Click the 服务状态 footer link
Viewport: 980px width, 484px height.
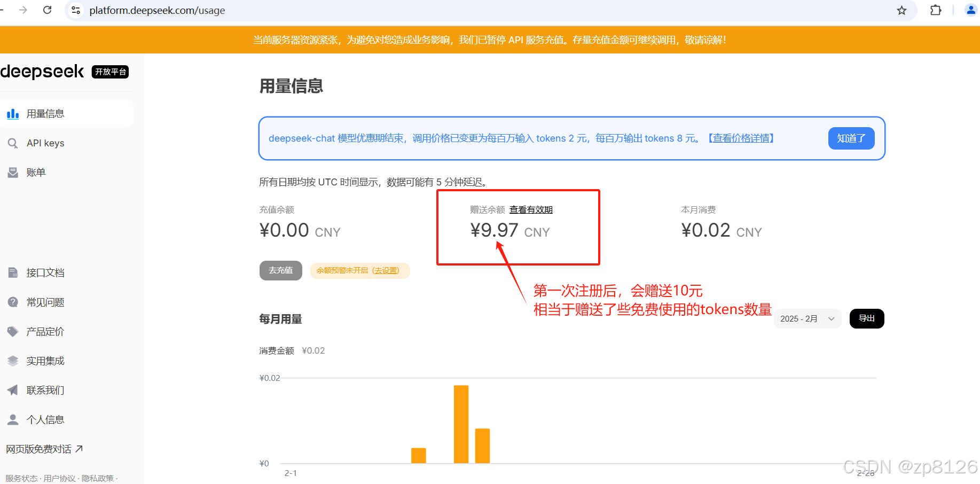coord(21,478)
